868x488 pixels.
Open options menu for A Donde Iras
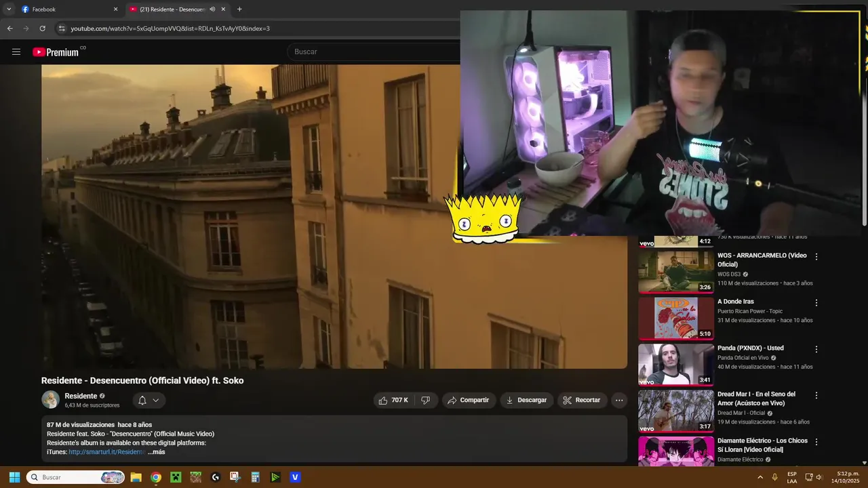(816, 303)
